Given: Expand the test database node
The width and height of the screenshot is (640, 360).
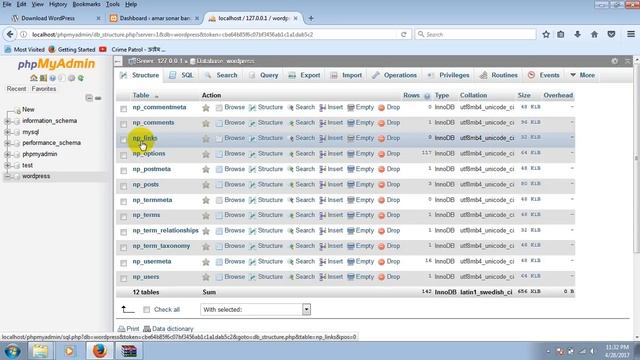Looking at the screenshot, I should [7, 165].
